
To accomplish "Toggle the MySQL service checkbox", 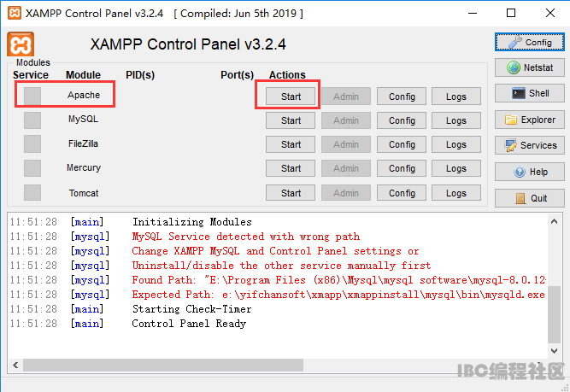I will point(32,120).
